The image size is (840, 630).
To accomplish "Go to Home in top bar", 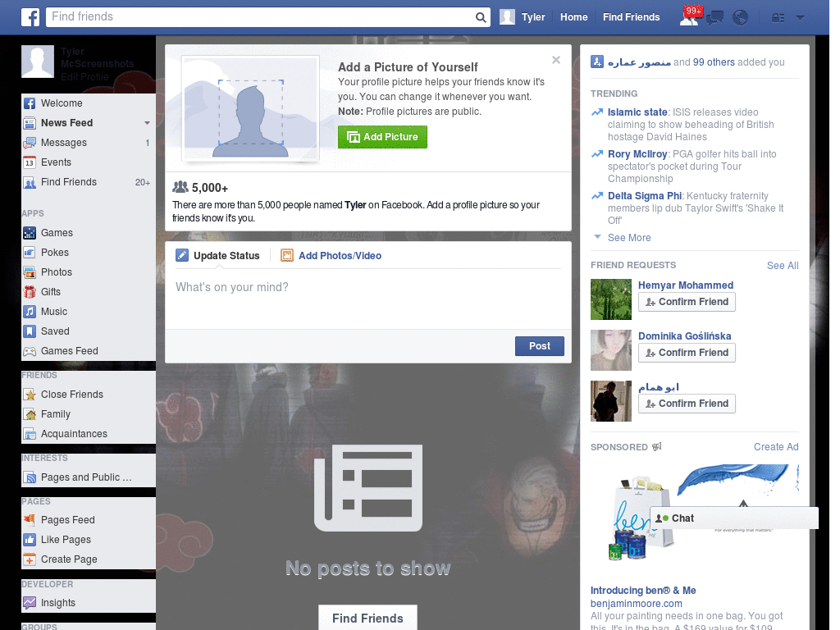I will point(573,17).
